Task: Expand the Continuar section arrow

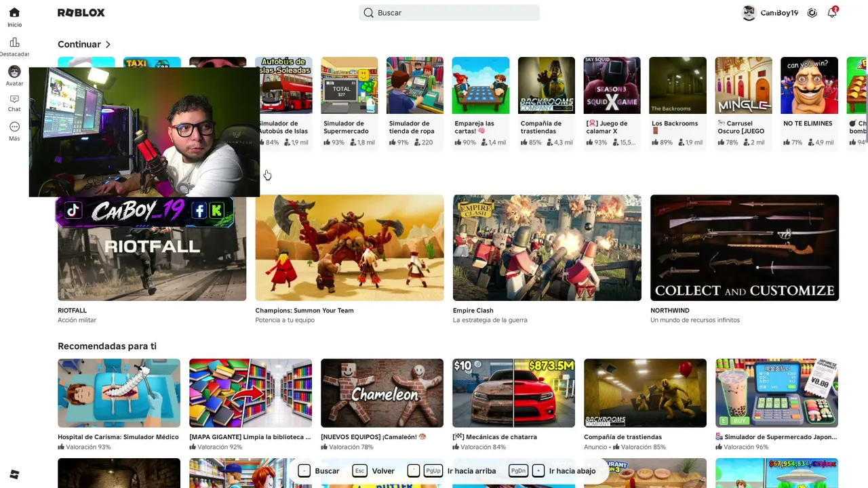Action: coord(108,45)
